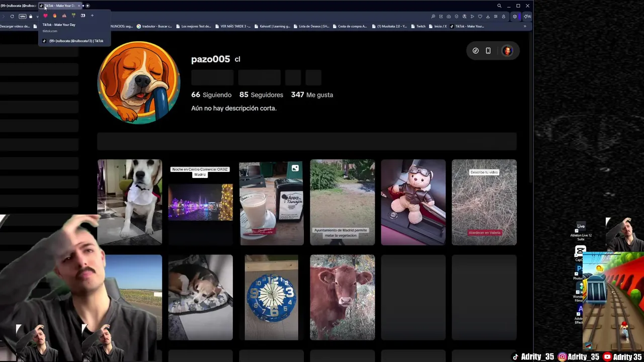Open the aviator teddy bear video
The image size is (644, 362).
(413, 202)
